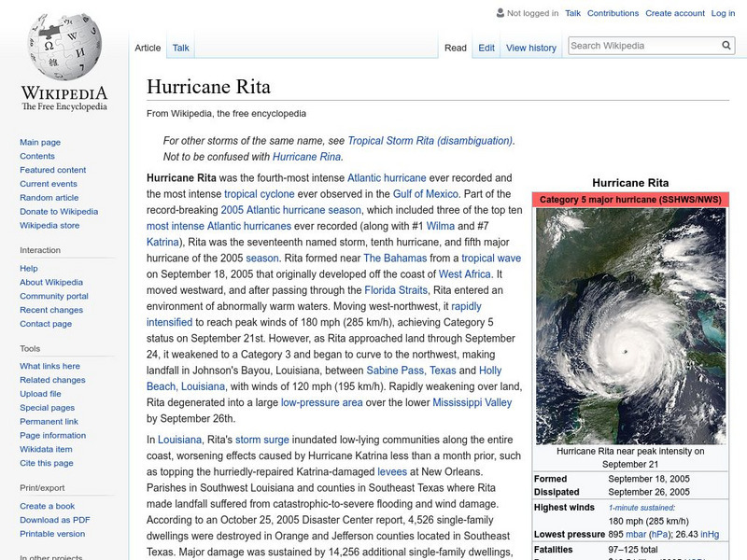
Task: Open Random article from sidebar
Action: point(49,198)
